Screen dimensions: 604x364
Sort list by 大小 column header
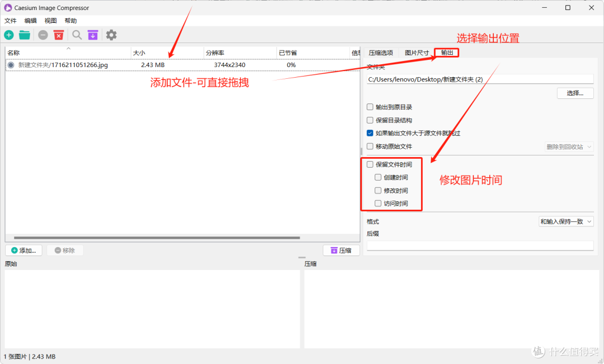coord(167,53)
